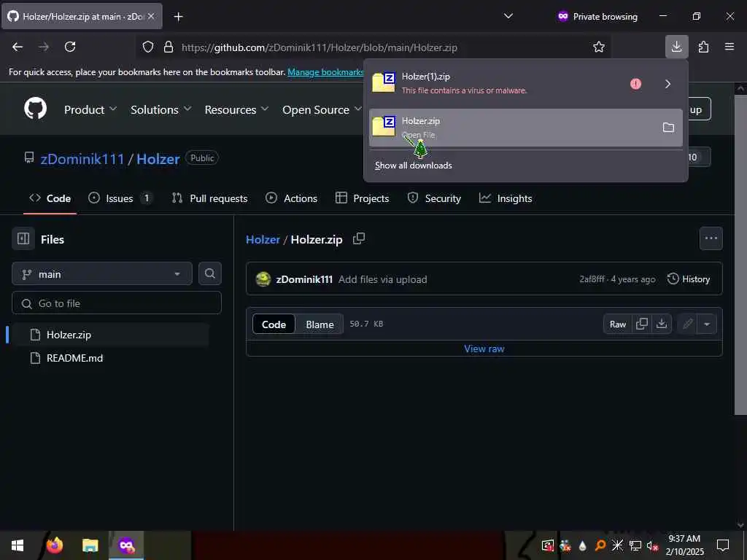Click Holzer repository name link
The image size is (747, 560).
point(158,158)
